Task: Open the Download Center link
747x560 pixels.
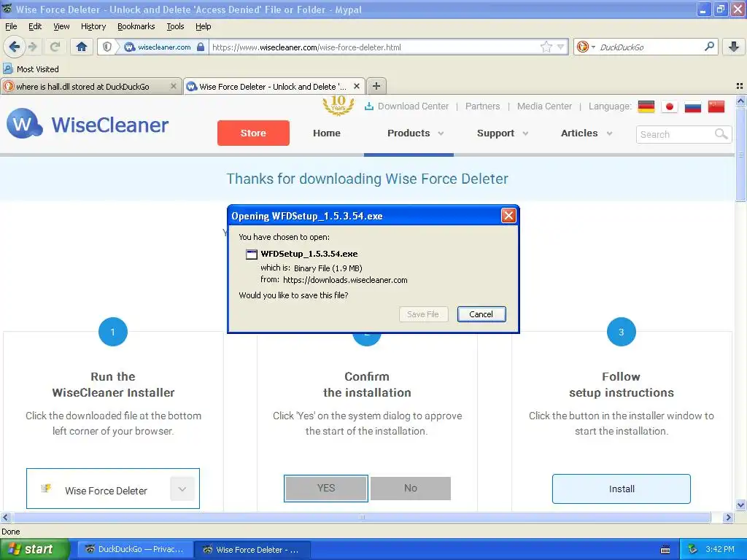Action: coord(407,106)
